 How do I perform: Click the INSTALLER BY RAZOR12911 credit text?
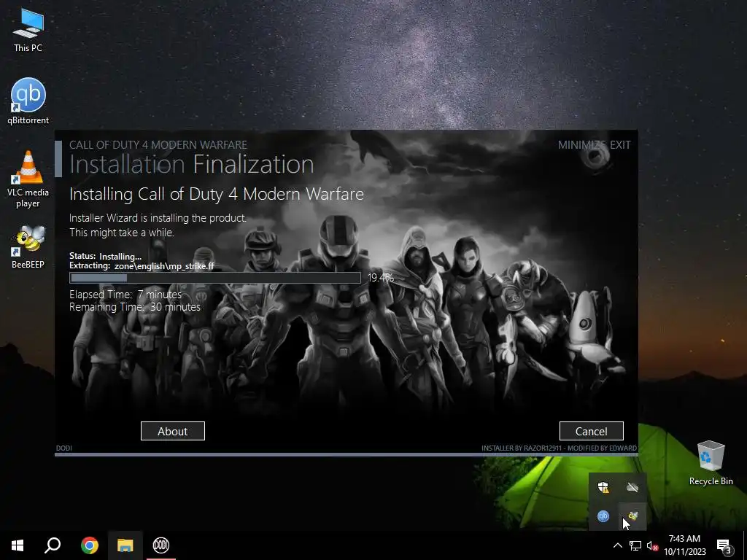click(559, 448)
